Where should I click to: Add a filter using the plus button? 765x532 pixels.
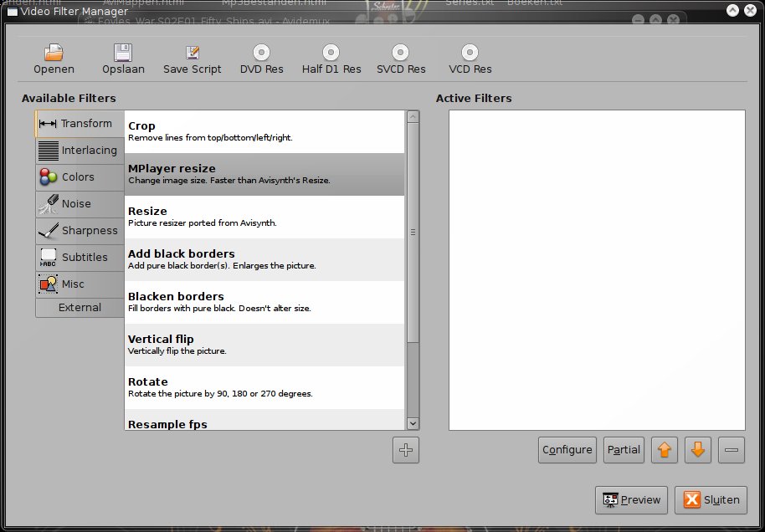tap(405, 449)
